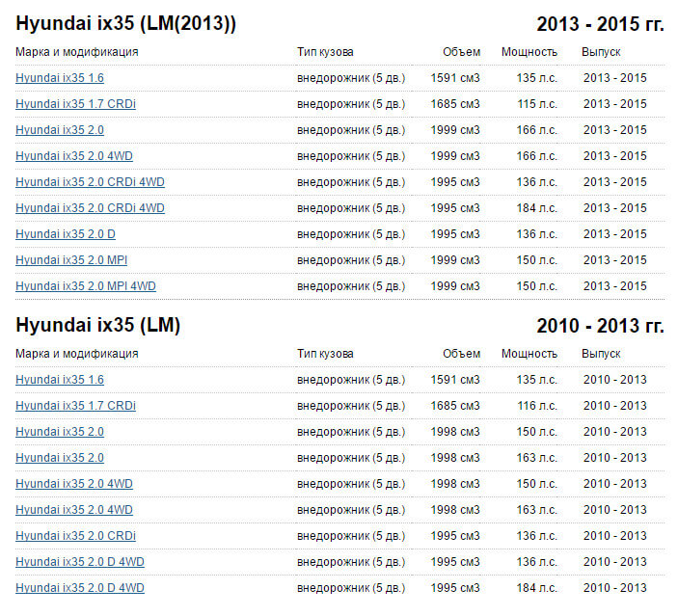Click 'Тип кузова' header in 2010 - 2013 table

coord(325,354)
